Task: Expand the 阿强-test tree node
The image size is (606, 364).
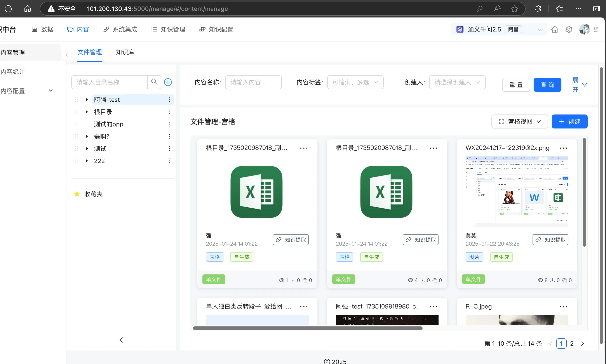Action: (x=87, y=100)
